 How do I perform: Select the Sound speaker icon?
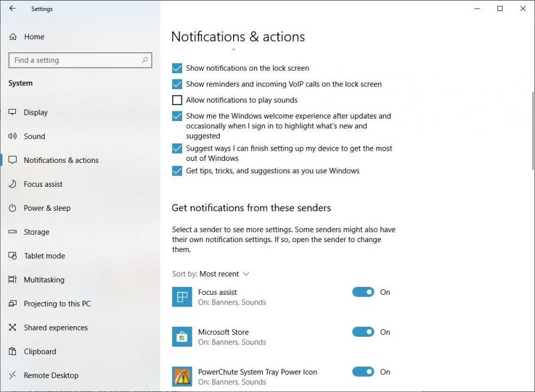click(13, 136)
